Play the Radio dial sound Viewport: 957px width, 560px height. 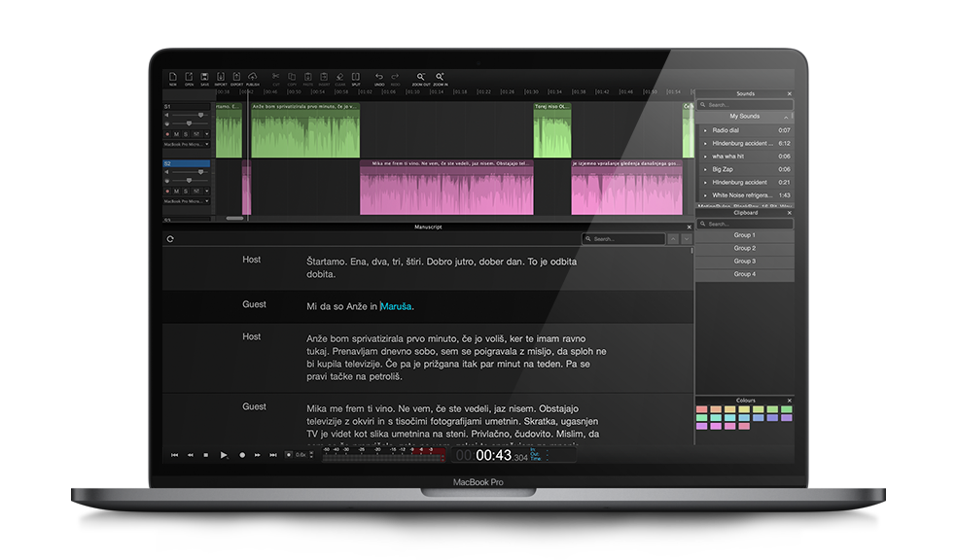pyautogui.click(x=705, y=129)
